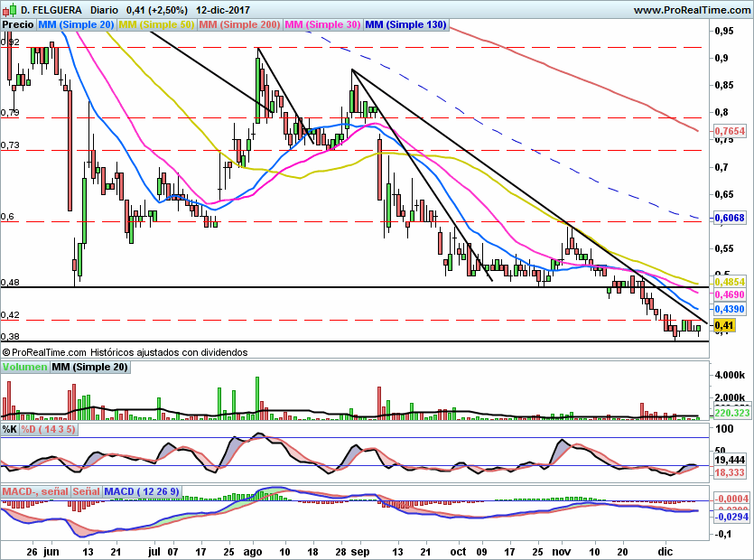This screenshot has width=754, height=560.
Task: Click the 4.000k volume axis label
Action: (x=730, y=375)
